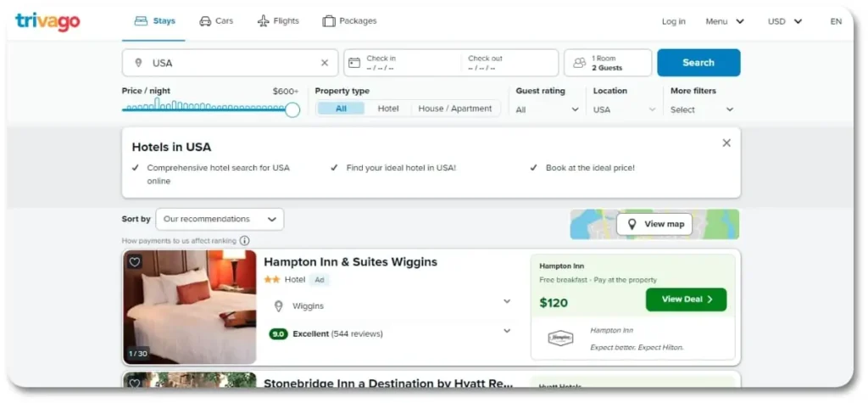Save Hampton Inn with the heart icon
Viewport: 868px width, 403px height.
point(135,262)
